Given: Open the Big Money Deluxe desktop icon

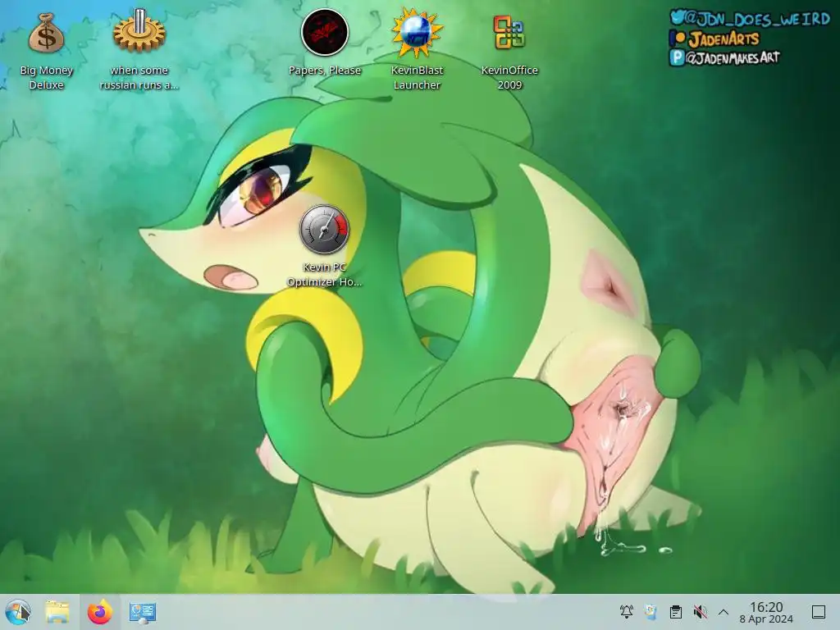Looking at the screenshot, I should (x=46, y=33).
